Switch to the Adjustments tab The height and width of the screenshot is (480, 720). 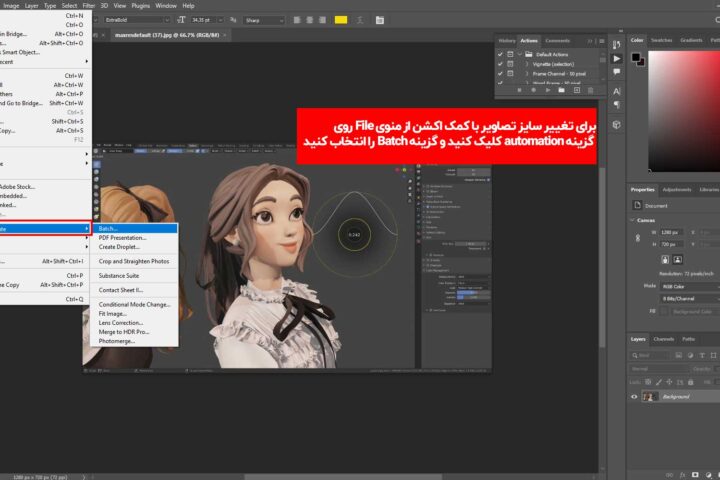677,190
